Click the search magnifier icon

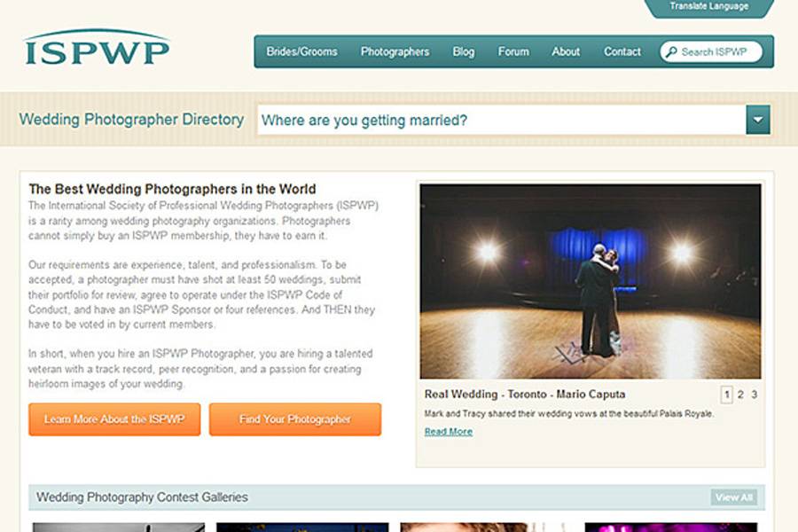click(671, 52)
